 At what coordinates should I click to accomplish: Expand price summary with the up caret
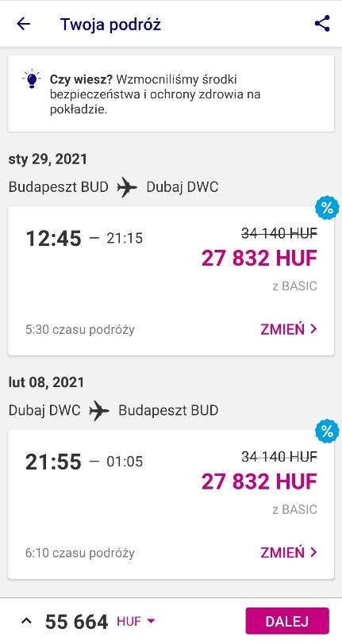pyautogui.click(x=26, y=622)
